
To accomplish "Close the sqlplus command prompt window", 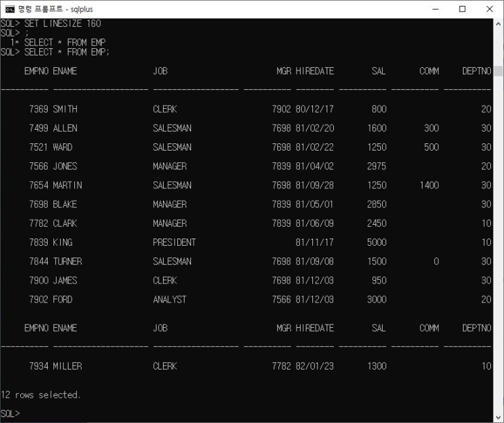I will tap(490, 9).
